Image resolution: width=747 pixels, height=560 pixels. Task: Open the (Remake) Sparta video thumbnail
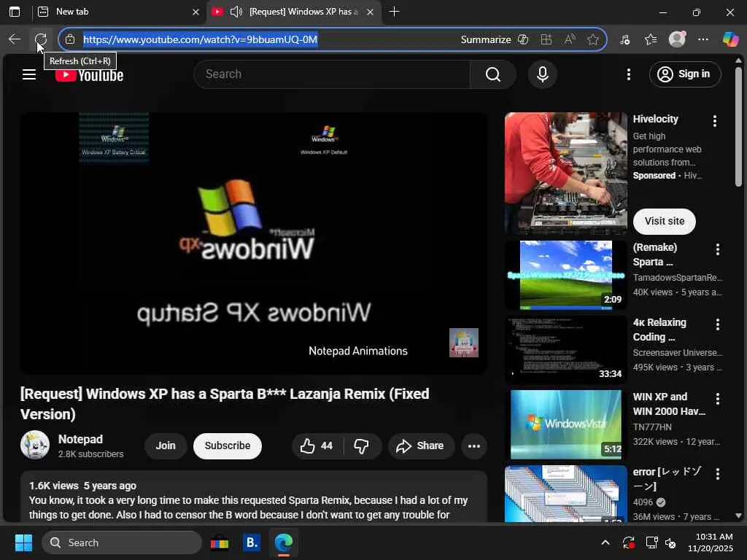[566, 275]
